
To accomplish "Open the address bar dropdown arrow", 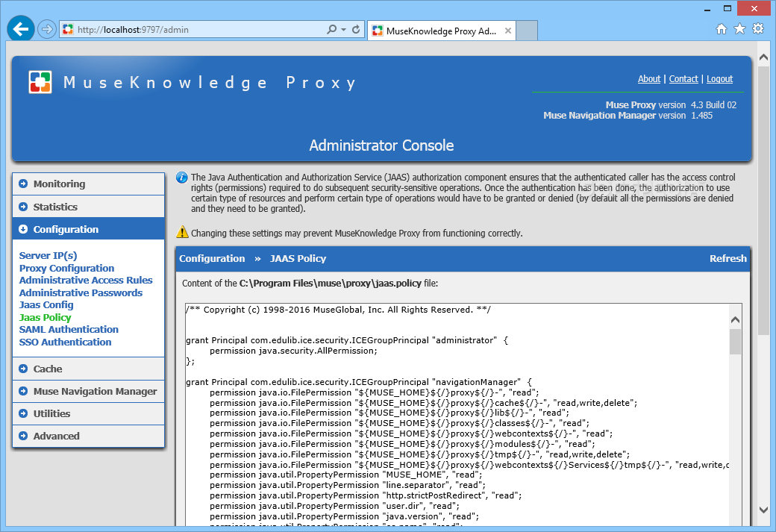I will [x=343, y=29].
